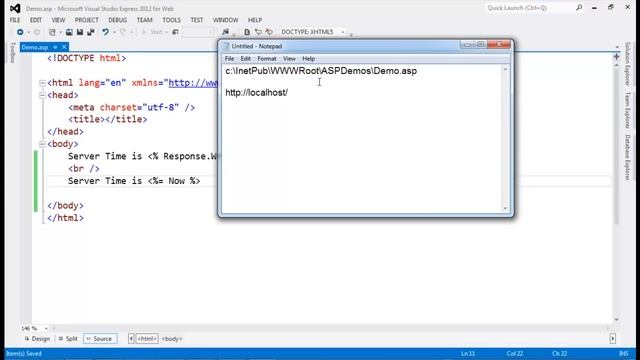Image resolution: width=640 pixels, height=360 pixels.
Task: Open the Notepad File menu
Action: click(229, 59)
